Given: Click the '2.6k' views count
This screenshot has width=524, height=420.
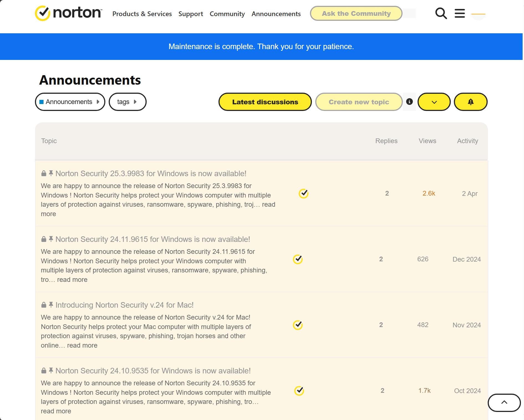Looking at the screenshot, I should coord(429,193).
